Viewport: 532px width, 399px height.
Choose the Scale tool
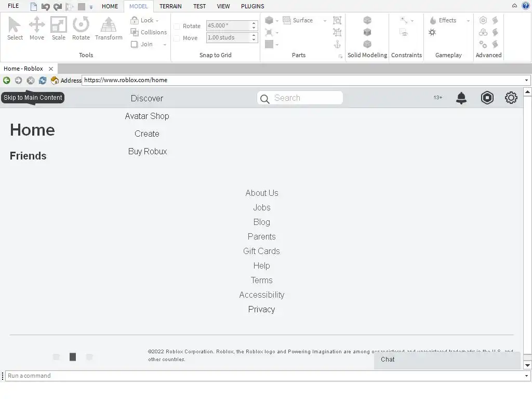click(x=58, y=29)
